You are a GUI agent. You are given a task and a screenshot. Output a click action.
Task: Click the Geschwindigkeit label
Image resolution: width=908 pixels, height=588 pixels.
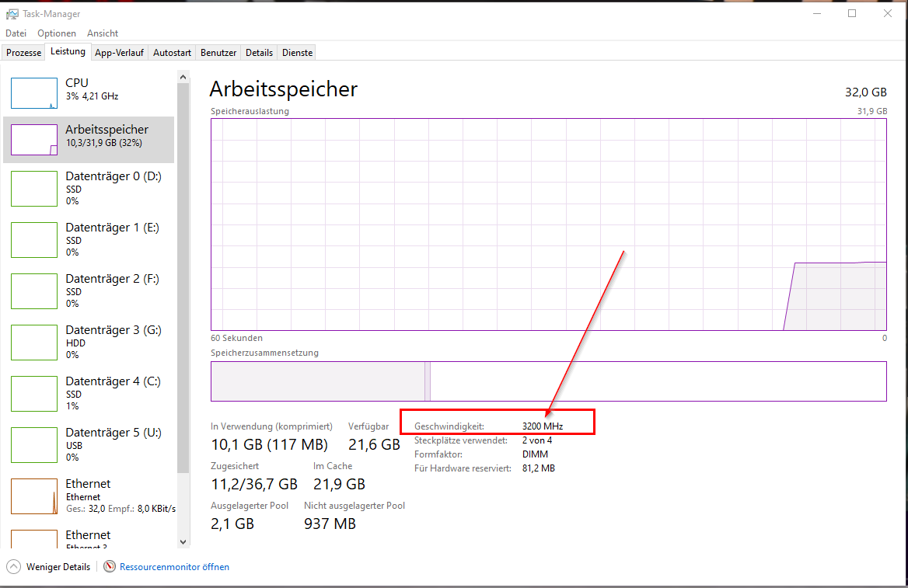[449, 426]
